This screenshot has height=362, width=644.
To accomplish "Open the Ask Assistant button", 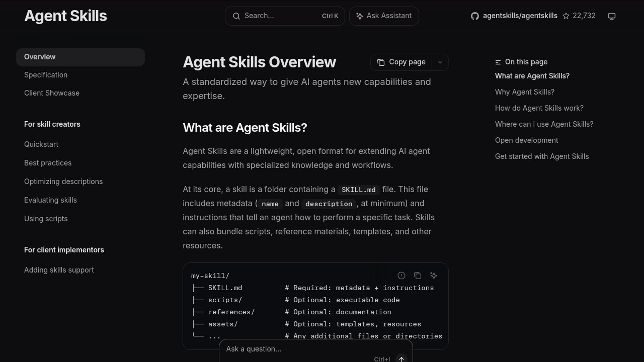I will (384, 16).
